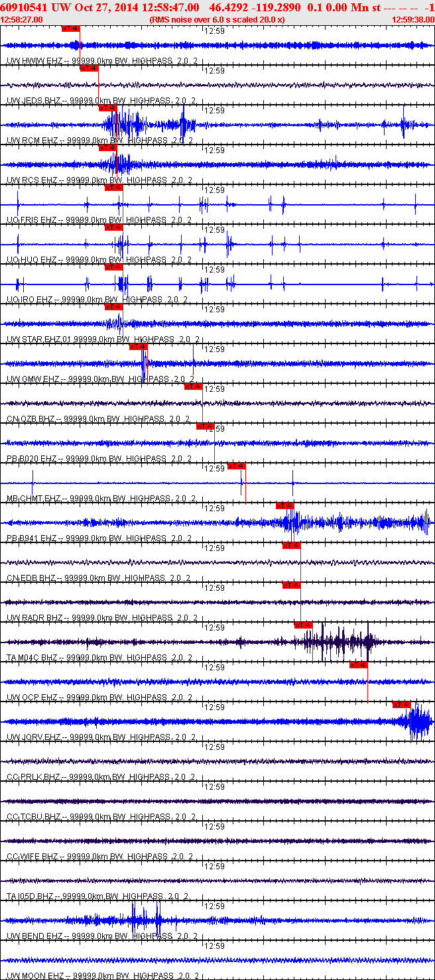Screen dimensions: 435x980
Task: Select the red pick flag on CN EDB trace
Action: (292, 546)
